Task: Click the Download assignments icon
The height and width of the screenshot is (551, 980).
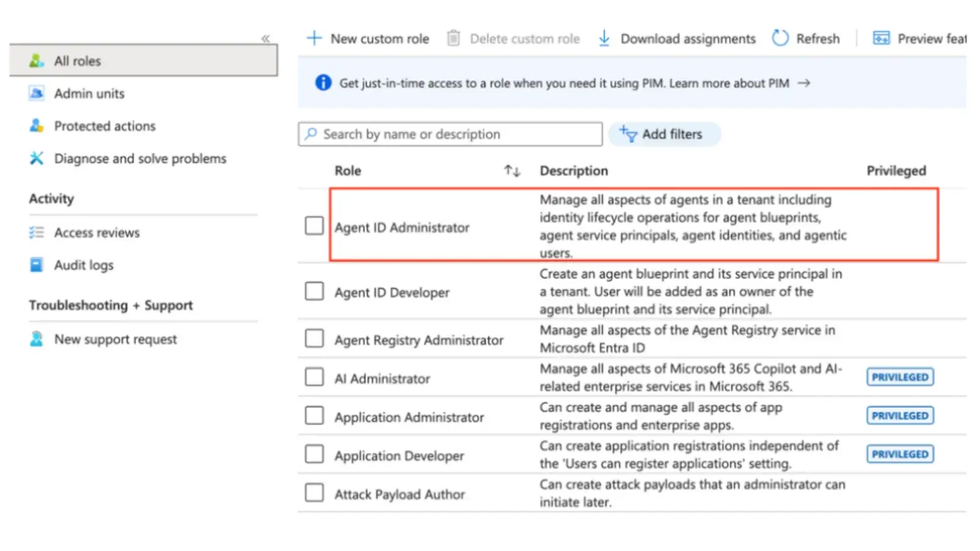Action: click(x=605, y=38)
